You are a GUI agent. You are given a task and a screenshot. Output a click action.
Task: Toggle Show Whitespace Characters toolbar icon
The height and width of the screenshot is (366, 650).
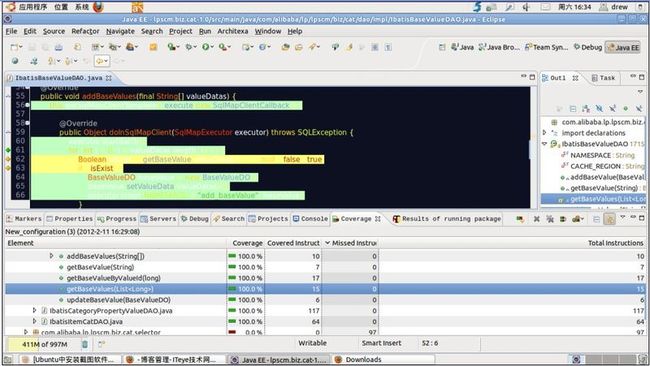(x=388, y=47)
